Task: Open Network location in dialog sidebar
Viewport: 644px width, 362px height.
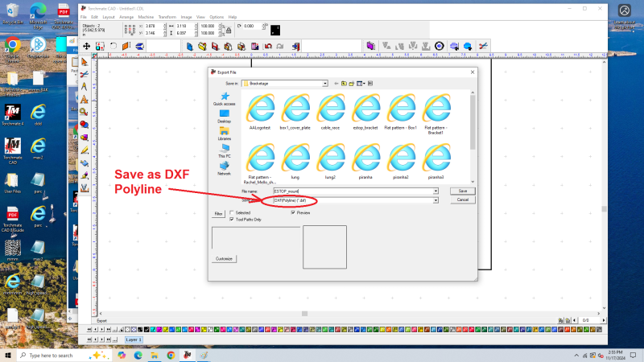Action: pyautogui.click(x=225, y=169)
